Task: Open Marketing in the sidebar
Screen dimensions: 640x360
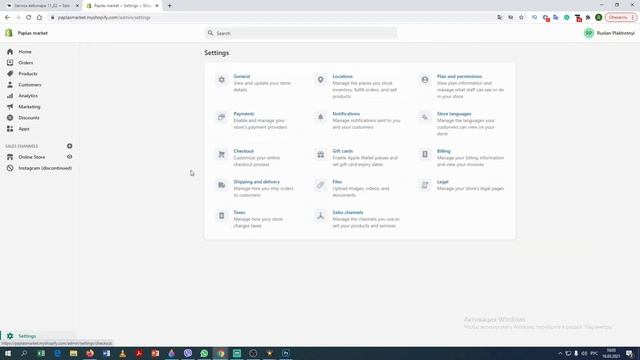Action: [29, 107]
